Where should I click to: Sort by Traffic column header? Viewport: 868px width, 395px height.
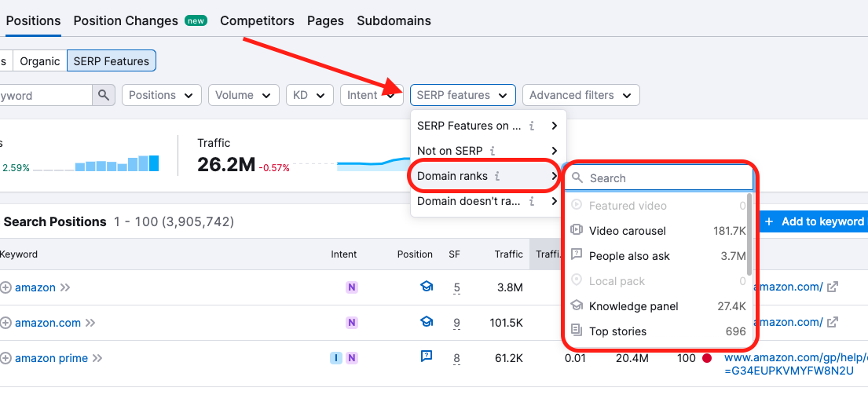[509, 254]
